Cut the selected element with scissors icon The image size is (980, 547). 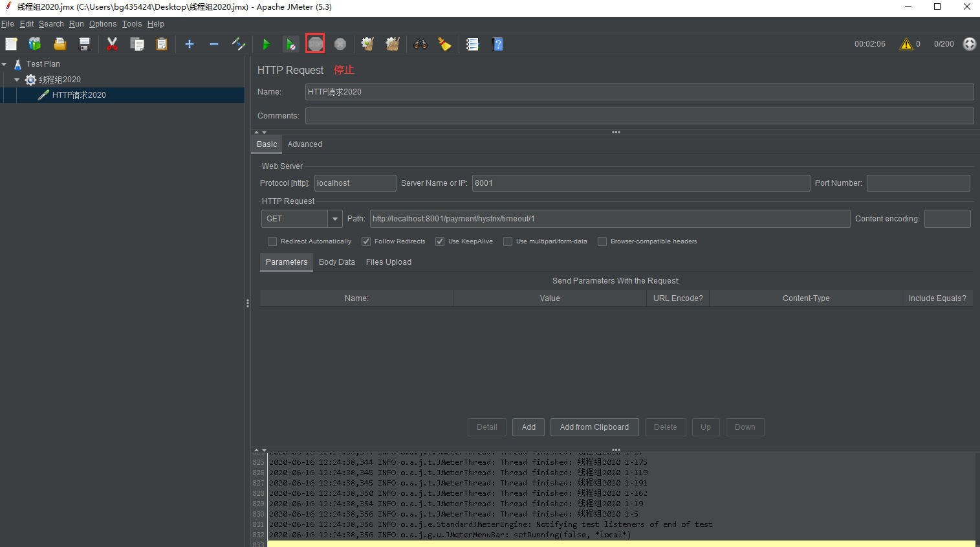click(x=112, y=44)
